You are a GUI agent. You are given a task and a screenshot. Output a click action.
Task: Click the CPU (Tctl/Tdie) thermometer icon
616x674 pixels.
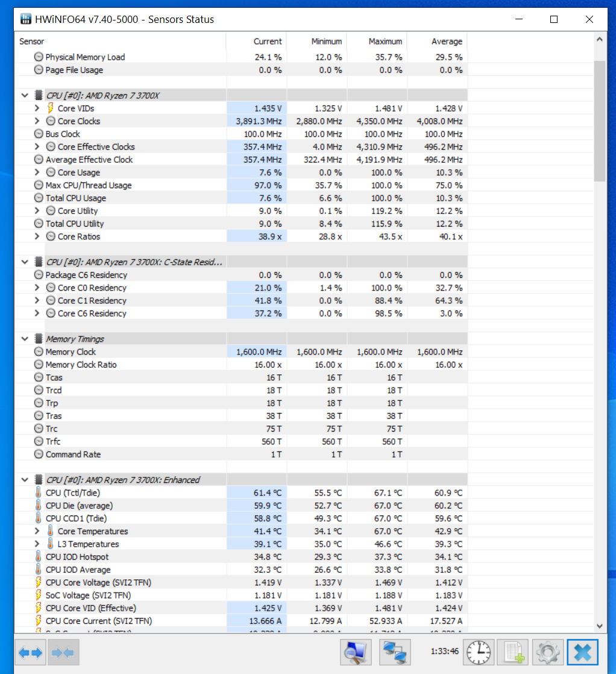coord(38,492)
